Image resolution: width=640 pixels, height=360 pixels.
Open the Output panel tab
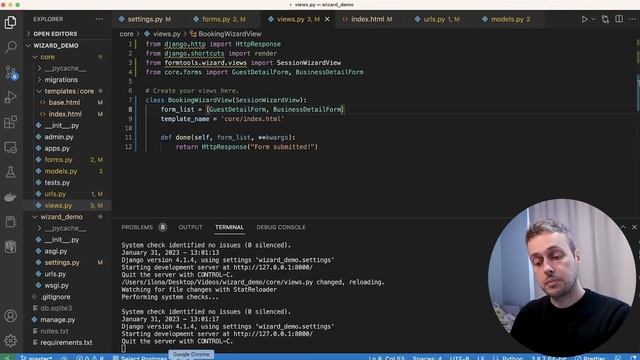(190, 227)
